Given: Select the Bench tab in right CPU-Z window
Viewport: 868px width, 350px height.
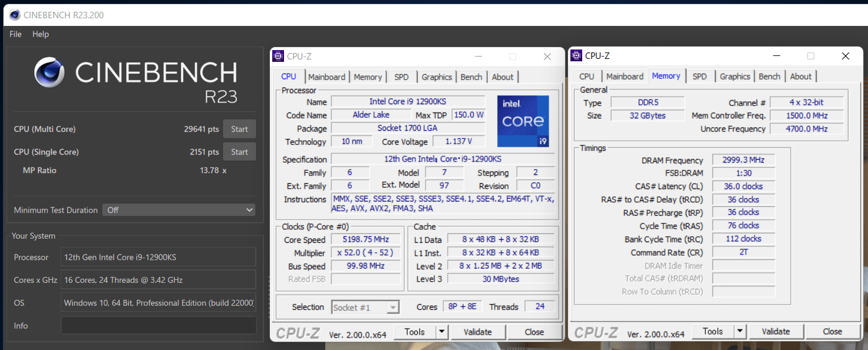Looking at the screenshot, I should click(x=770, y=76).
